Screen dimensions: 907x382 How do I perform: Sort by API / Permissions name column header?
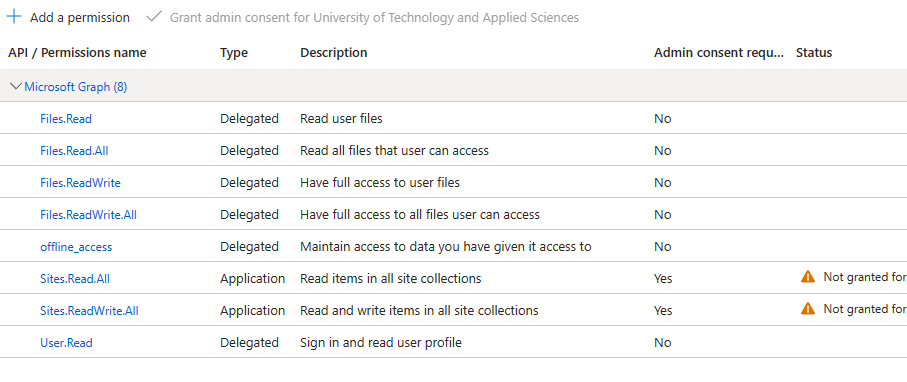(x=77, y=53)
